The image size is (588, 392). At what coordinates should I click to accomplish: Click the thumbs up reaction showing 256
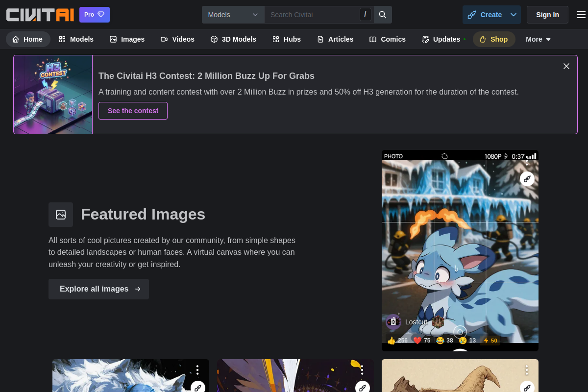click(x=397, y=341)
